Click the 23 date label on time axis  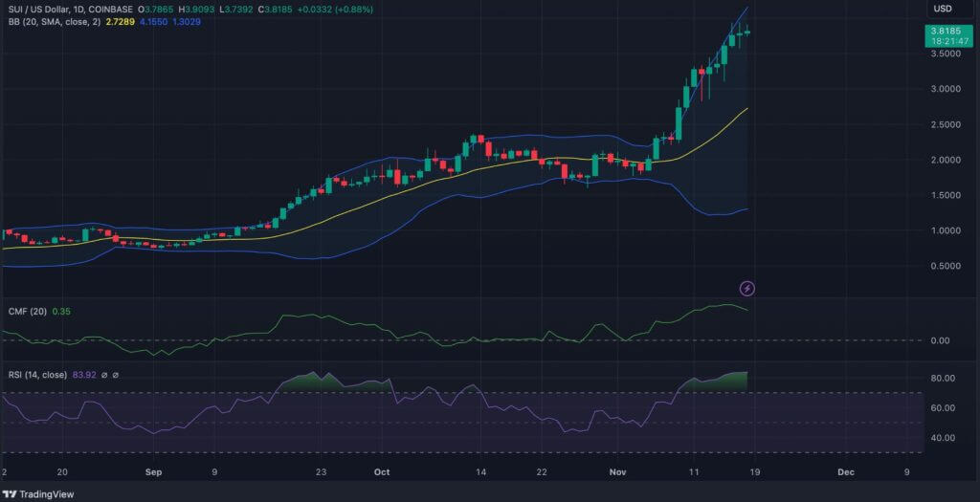[x=321, y=472]
